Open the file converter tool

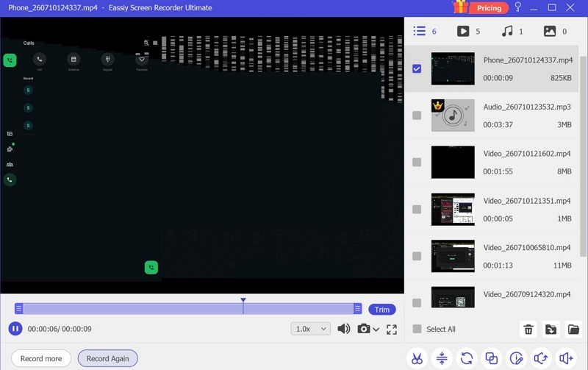467,358
